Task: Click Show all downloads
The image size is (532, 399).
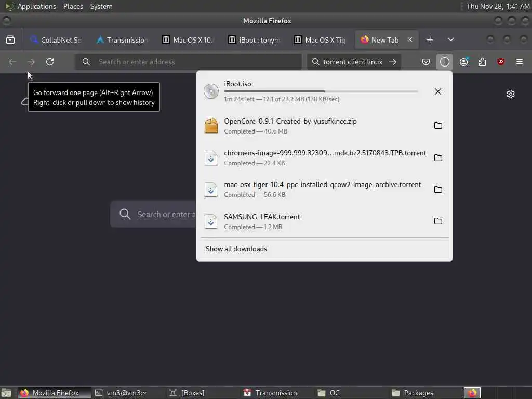Action: pos(236,249)
